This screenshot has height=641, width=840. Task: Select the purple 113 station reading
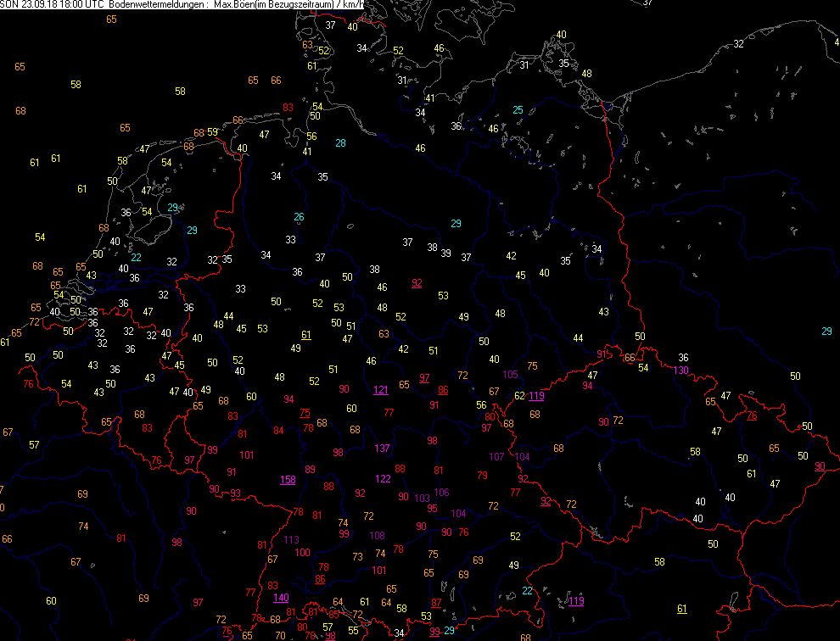pyautogui.click(x=292, y=539)
